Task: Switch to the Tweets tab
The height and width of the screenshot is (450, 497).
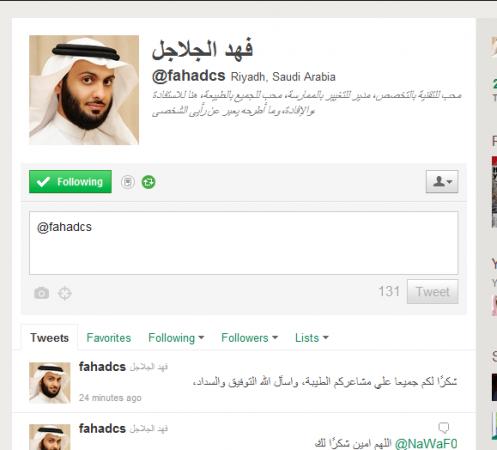Action: pyautogui.click(x=49, y=338)
